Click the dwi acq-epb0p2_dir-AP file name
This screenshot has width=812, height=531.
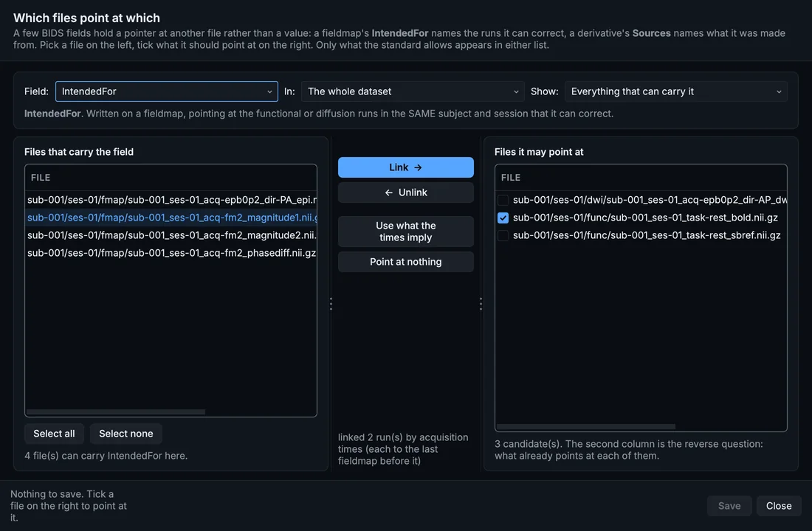(x=650, y=200)
